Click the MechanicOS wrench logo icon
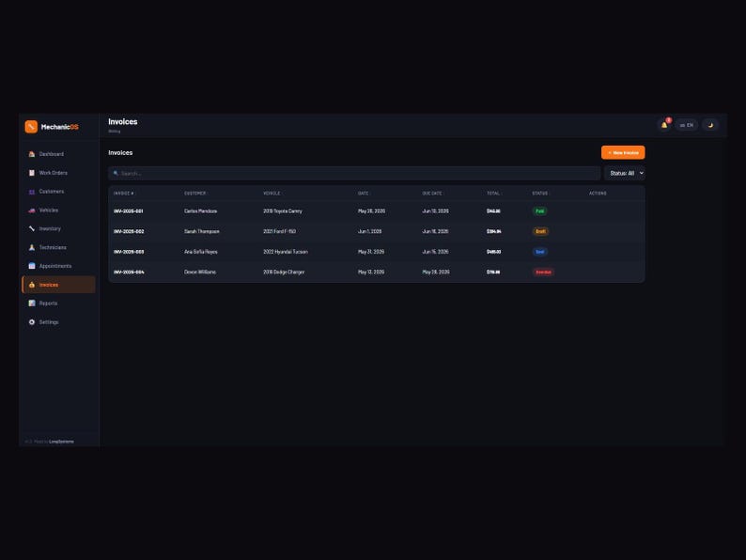 [x=31, y=127]
